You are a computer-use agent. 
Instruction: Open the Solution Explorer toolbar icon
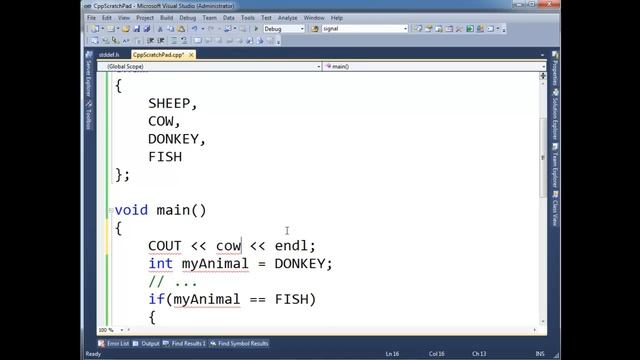coord(418,29)
